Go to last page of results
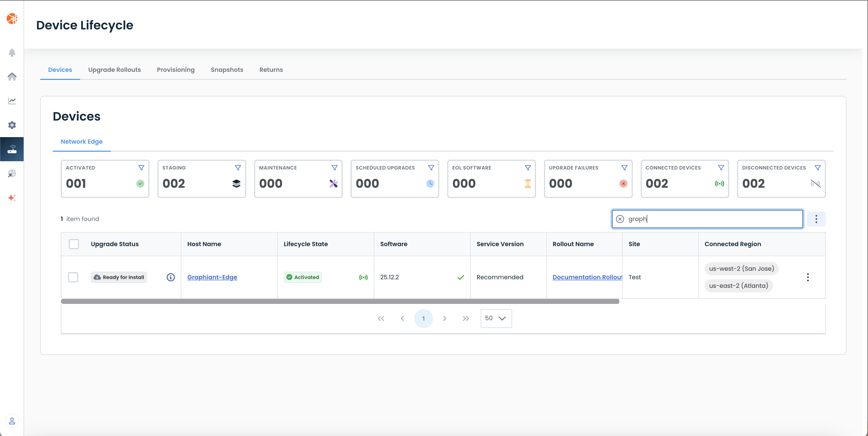 coord(466,318)
